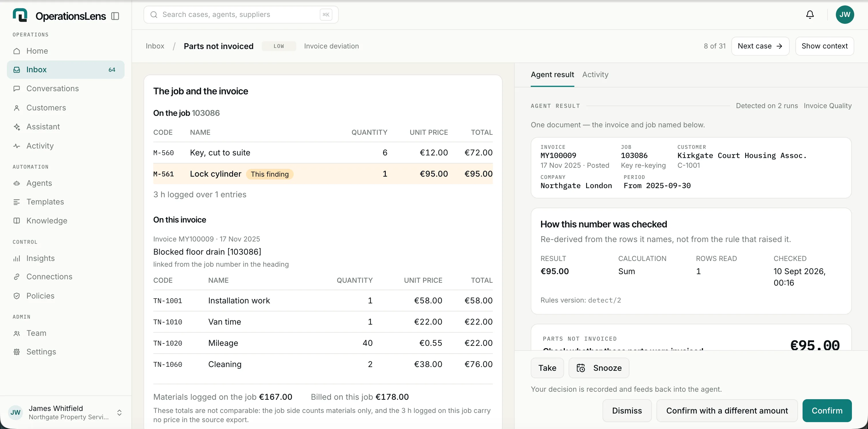Click the Invoice Quality label
Screen dimensions: 868x429
tap(827, 106)
